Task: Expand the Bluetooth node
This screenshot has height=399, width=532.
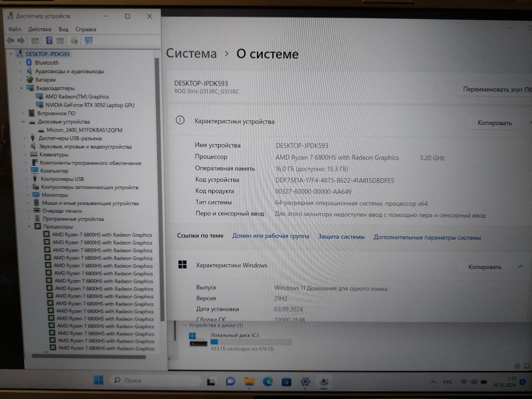Action: (x=20, y=63)
